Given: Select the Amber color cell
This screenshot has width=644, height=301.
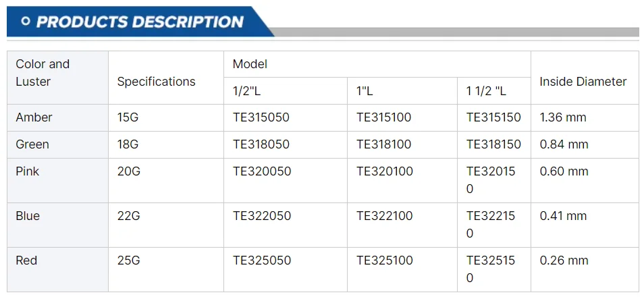Looking at the screenshot, I should tap(34, 117).
